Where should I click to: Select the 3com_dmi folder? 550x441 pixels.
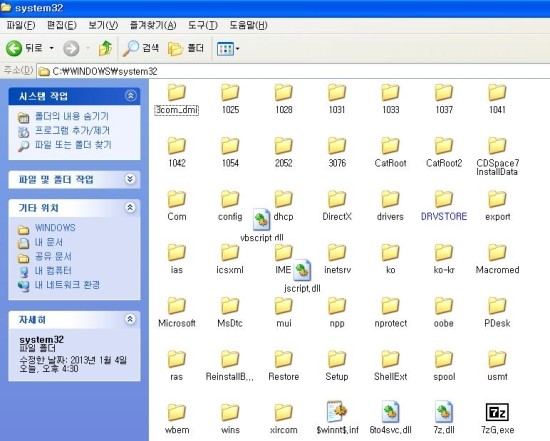coord(177,100)
